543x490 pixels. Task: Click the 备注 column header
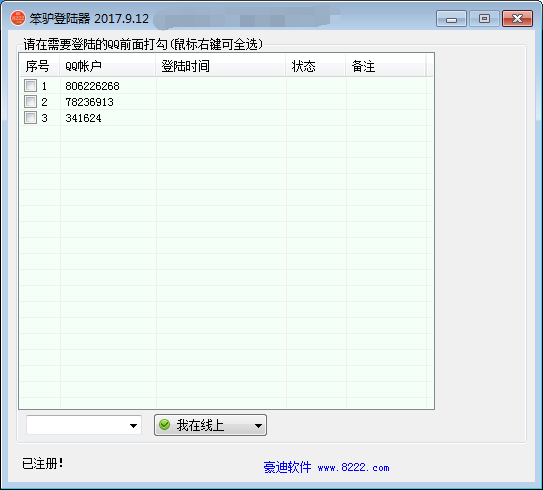385,65
